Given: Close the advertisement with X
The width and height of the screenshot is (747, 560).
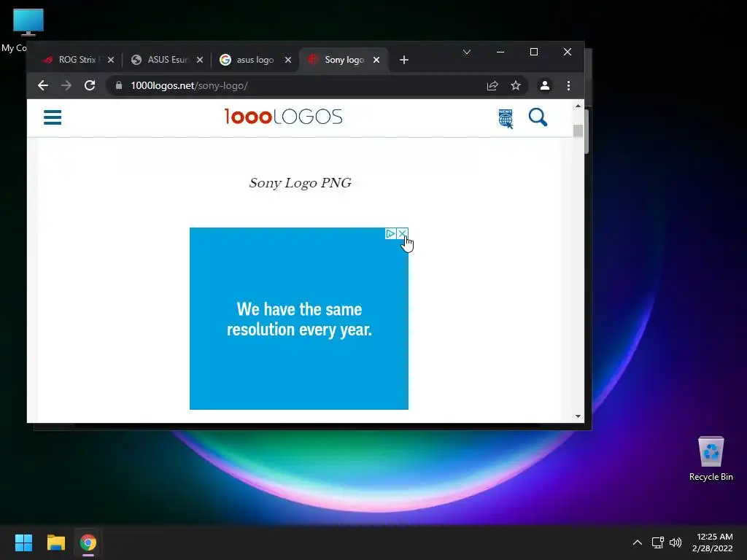Looking at the screenshot, I should click(x=403, y=233).
